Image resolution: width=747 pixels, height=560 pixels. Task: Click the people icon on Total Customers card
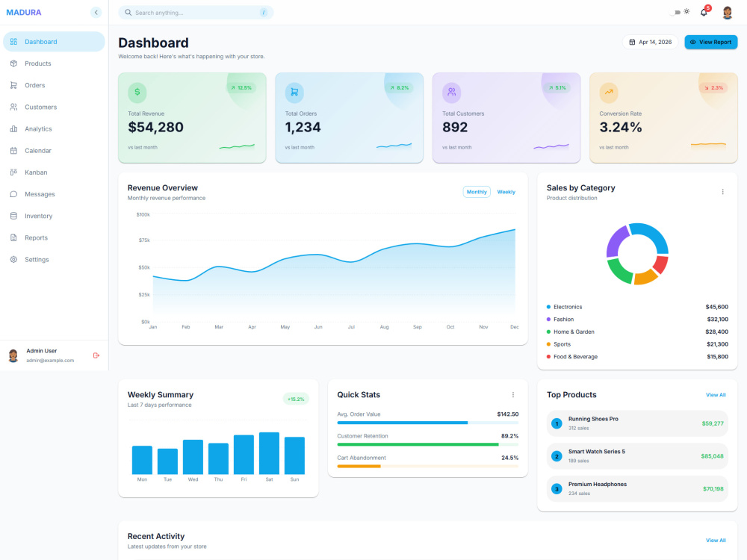tap(452, 93)
